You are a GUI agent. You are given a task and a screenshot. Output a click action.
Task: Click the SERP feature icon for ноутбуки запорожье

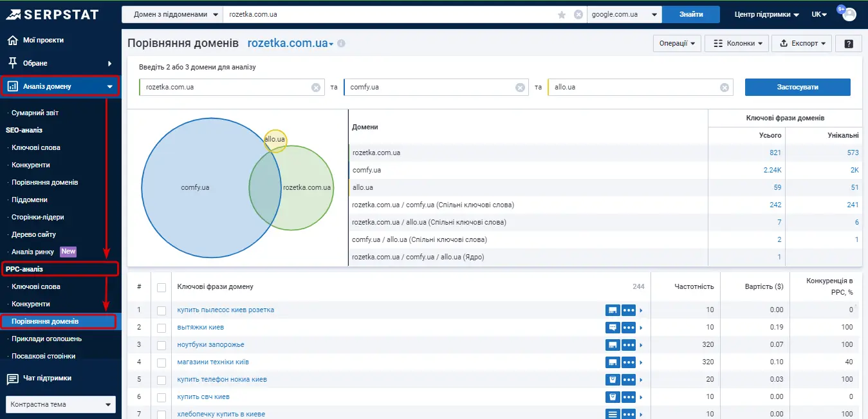[x=613, y=345]
